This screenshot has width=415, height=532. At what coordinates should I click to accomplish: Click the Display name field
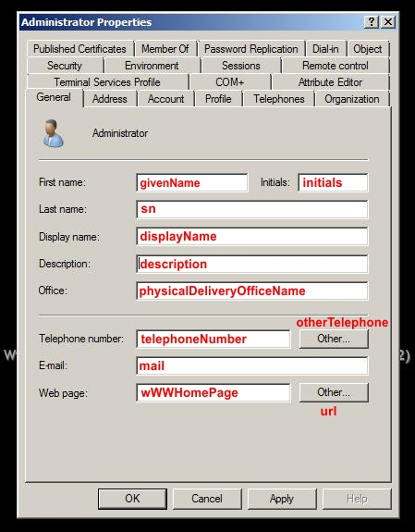click(x=252, y=237)
